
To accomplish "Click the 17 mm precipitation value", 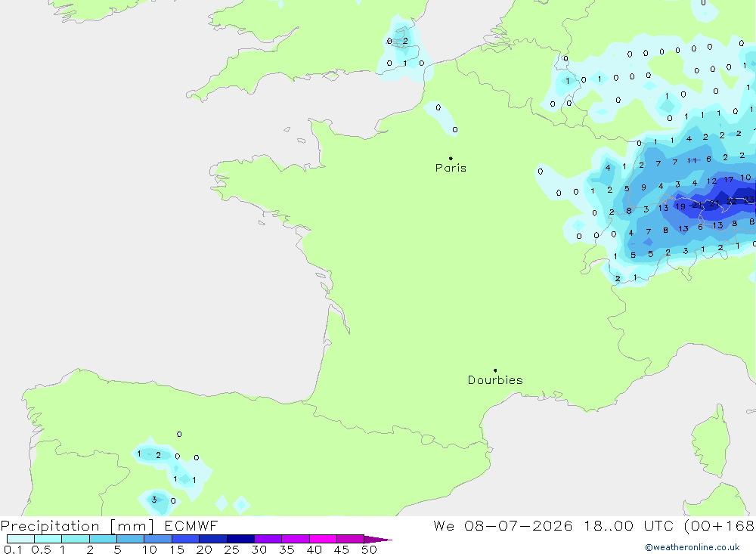I will (729, 179).
